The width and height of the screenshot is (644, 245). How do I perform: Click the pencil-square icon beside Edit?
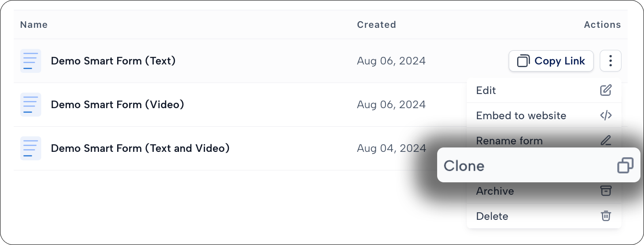click(x=606, y=90)
